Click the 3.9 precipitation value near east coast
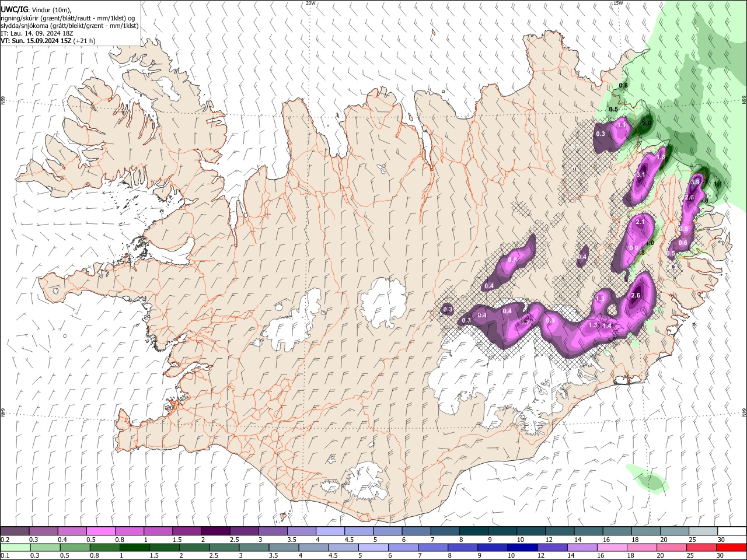The image size is (747, 560). [x=695, y=183]
